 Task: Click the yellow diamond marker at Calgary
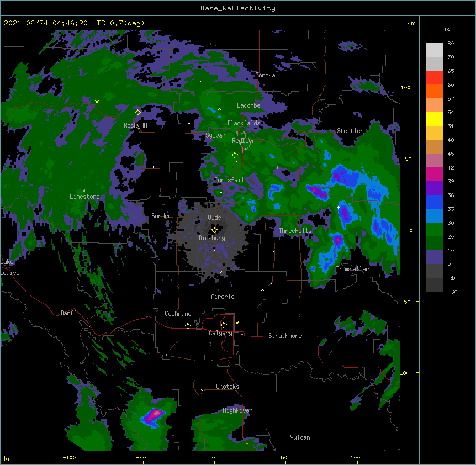click(x=224, y=325)
